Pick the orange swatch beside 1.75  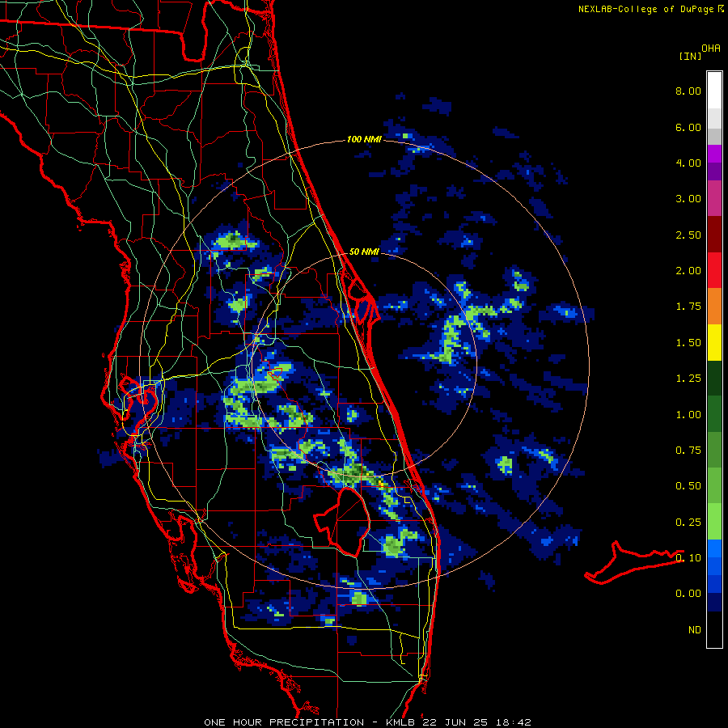714,307
